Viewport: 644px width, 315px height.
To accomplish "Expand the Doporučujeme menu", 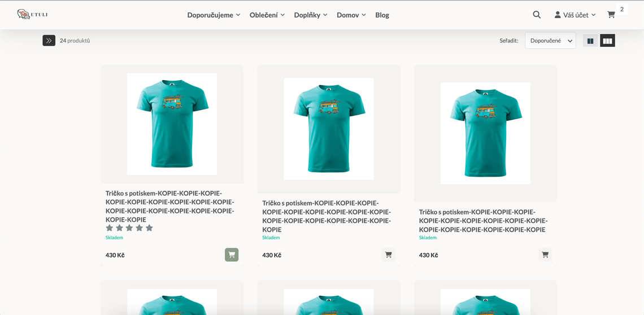I will click(214, 15).
